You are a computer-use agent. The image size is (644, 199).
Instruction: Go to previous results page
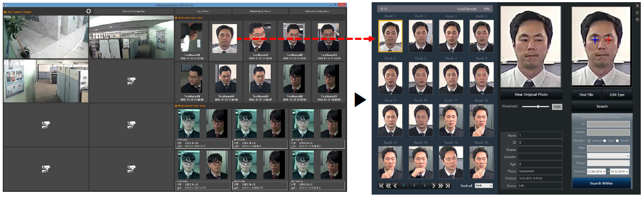click(396, 186)
